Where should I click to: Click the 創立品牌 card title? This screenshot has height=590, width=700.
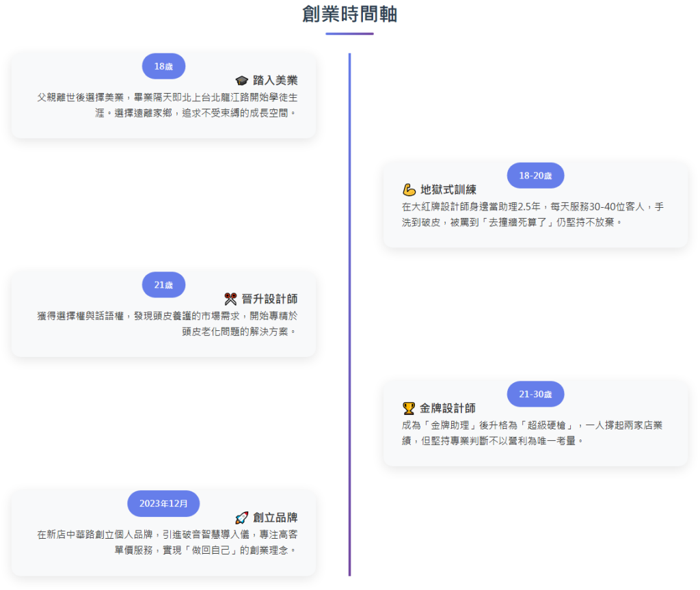point(275,518)
